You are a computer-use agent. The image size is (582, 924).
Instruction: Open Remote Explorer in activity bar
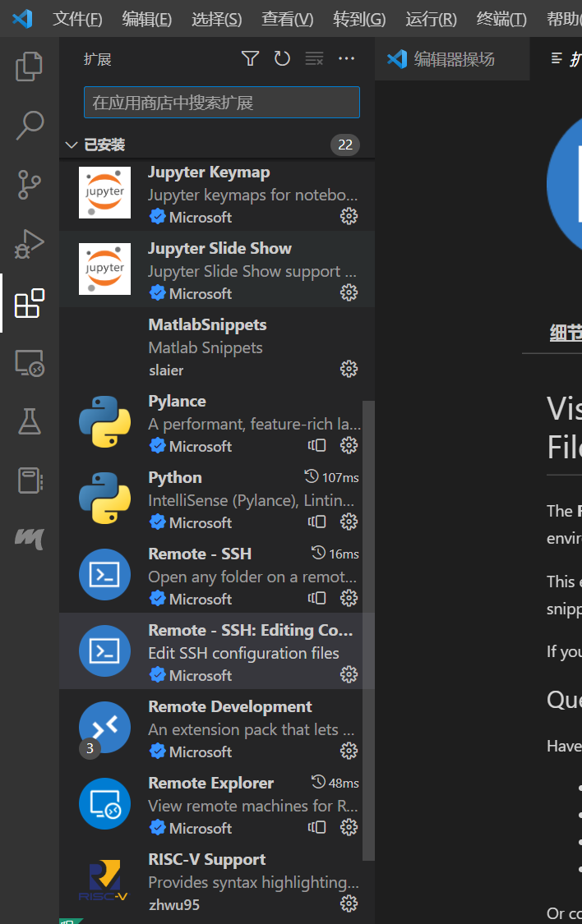(29, 363)
